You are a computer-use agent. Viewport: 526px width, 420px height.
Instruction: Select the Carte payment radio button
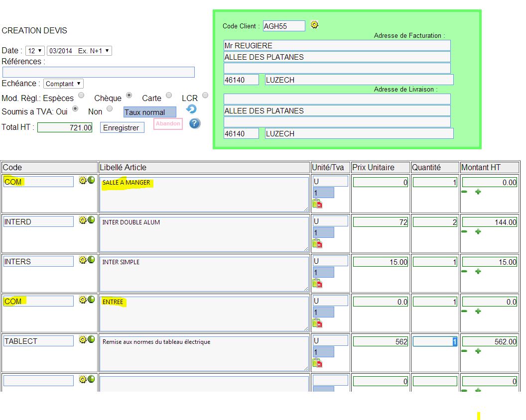[169, 95]
